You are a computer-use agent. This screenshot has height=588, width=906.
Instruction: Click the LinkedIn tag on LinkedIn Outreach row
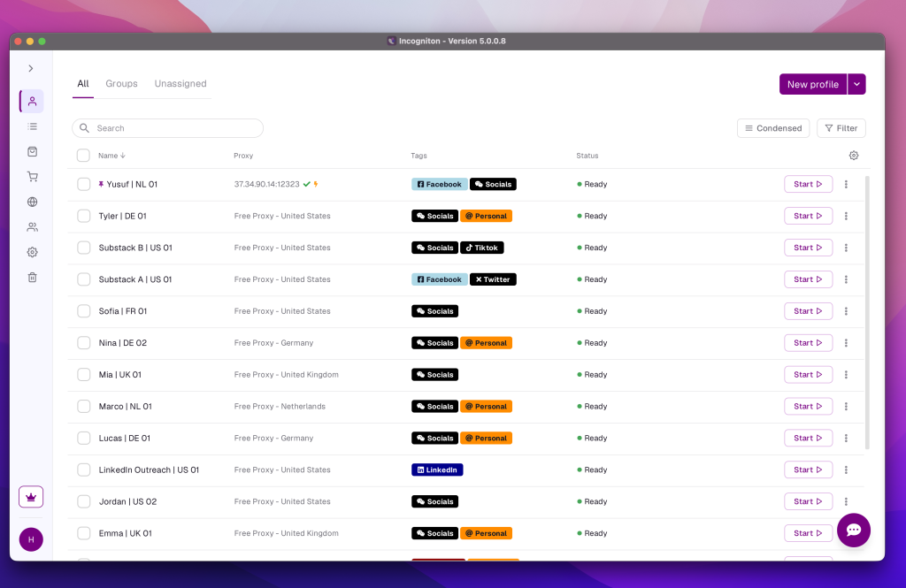pyautogui.click(x=437, y=470)
